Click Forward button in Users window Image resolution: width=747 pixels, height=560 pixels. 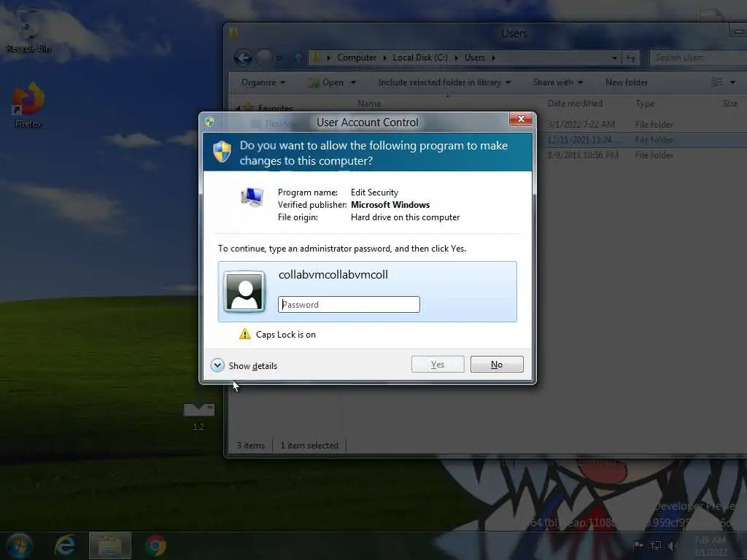coord(264,58)
